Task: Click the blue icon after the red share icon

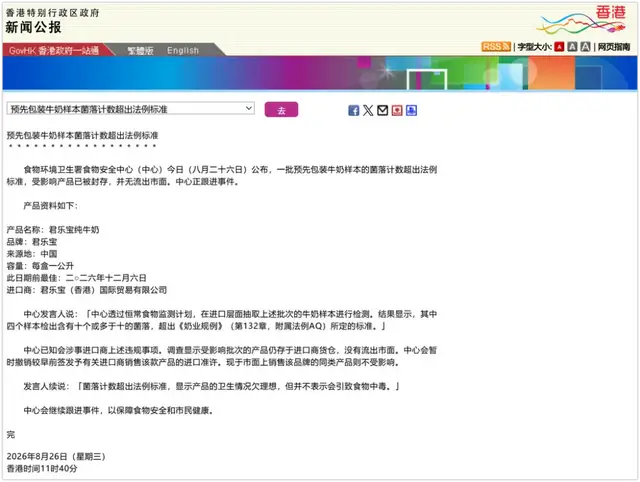Action: point(411,110)
